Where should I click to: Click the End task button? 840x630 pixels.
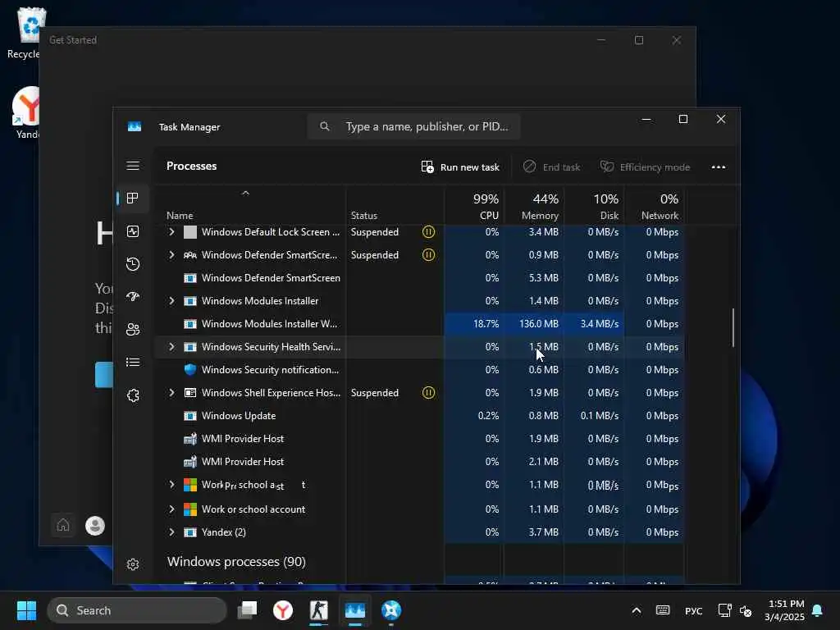[551, 167]
